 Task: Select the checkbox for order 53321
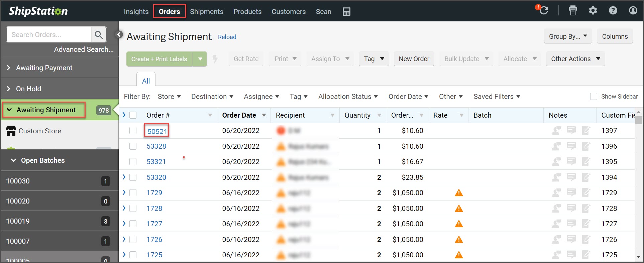(133, 162)
